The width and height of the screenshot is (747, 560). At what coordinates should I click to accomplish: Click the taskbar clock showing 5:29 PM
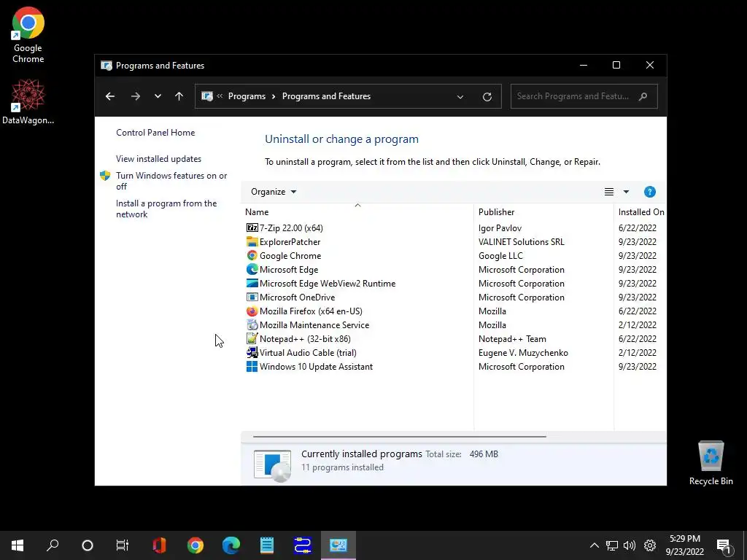coord(684,545)
